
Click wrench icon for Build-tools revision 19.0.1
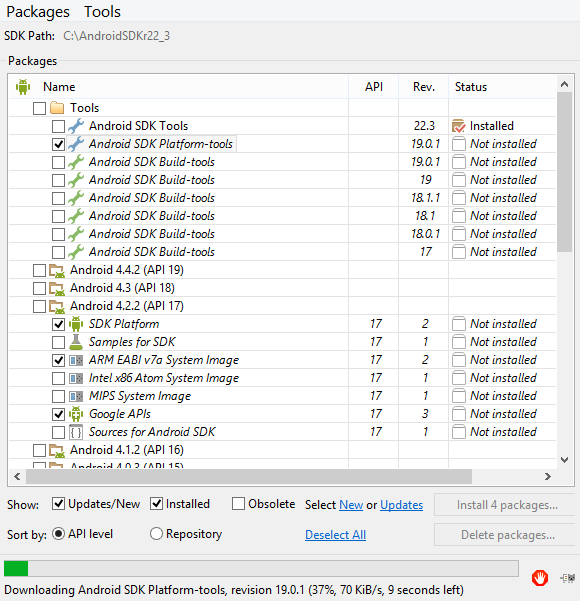[76, 162]
